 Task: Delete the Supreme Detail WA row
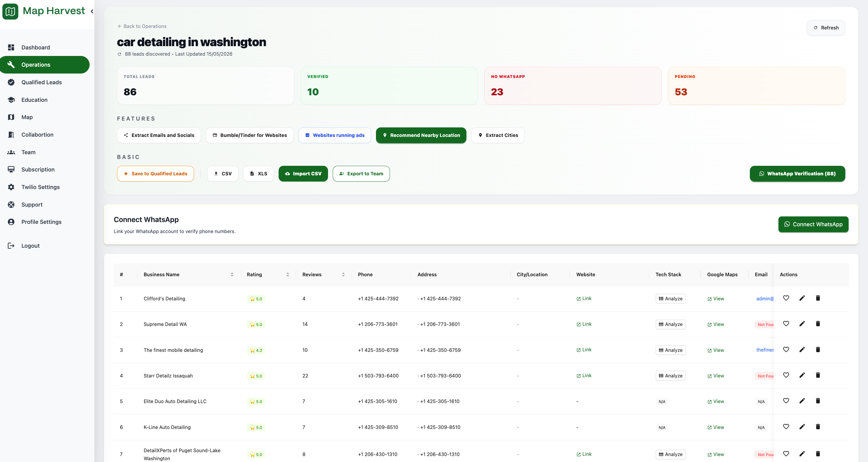[x=818, y=324]
